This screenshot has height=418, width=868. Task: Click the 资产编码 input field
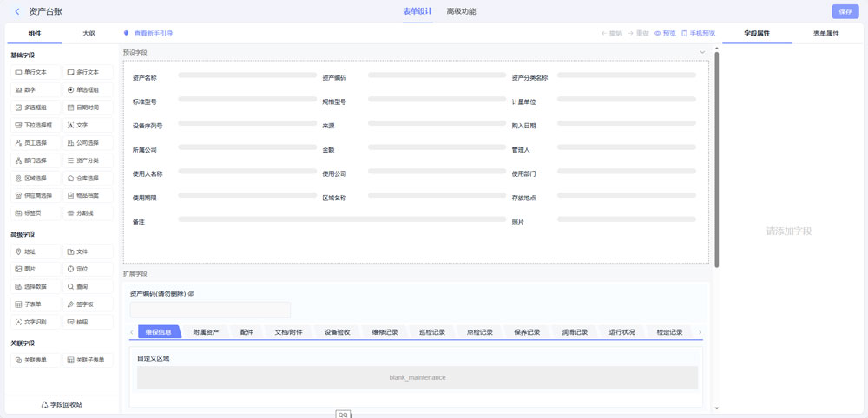[x=210, y=310]
